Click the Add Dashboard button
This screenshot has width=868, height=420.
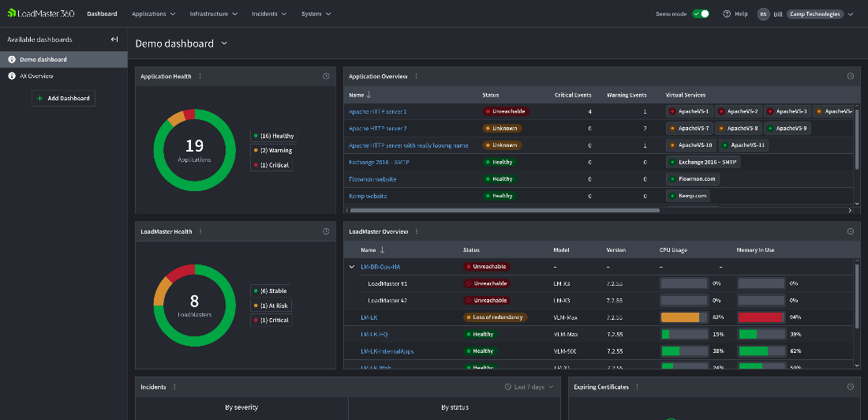pos(63,98)
